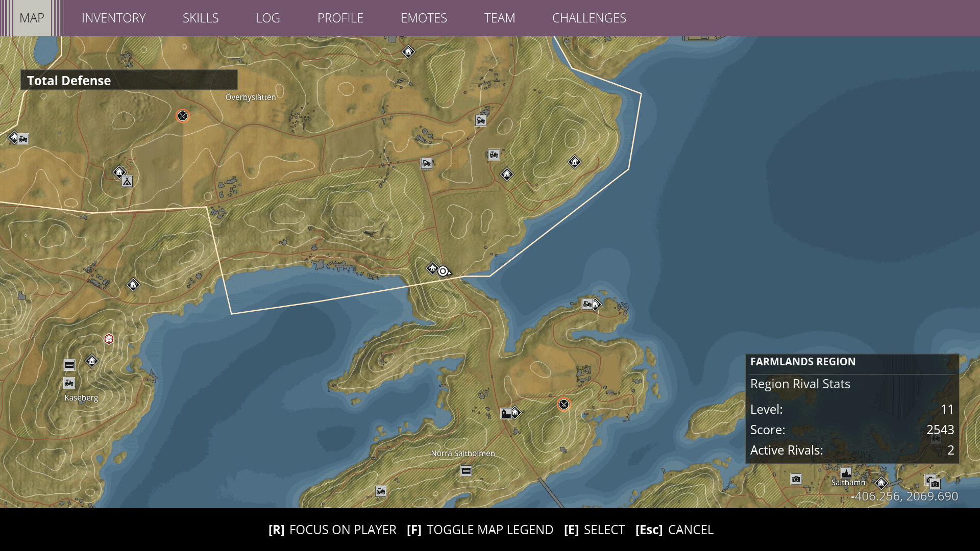Select camera icon above the coordinates readout
The height and width of the screenshot is (551, 980).
coord(935,483)
